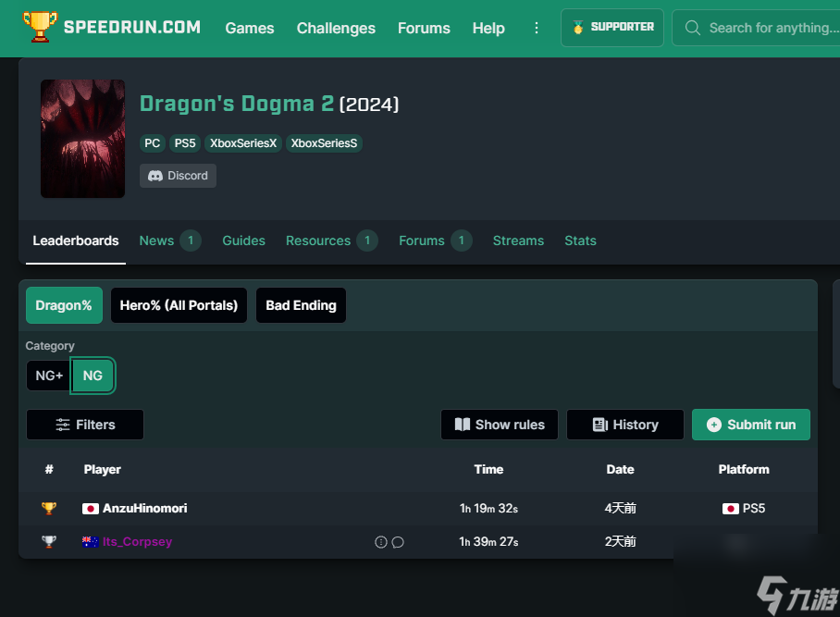840x617 pixels.
Task: Click the XboxSeriesX platform tag
Action: pos(243,143)
